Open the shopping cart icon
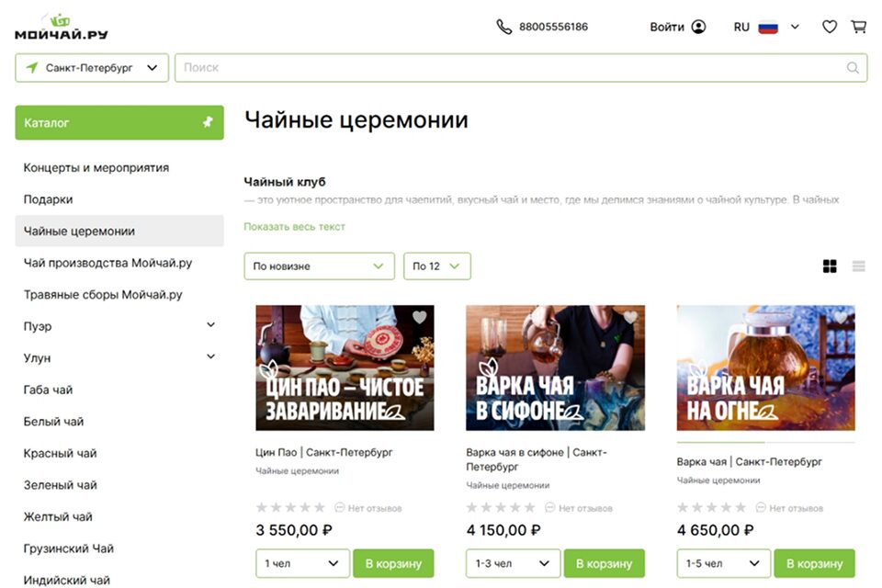The height and width of the screenshot is (588, 882). (859, 27)
